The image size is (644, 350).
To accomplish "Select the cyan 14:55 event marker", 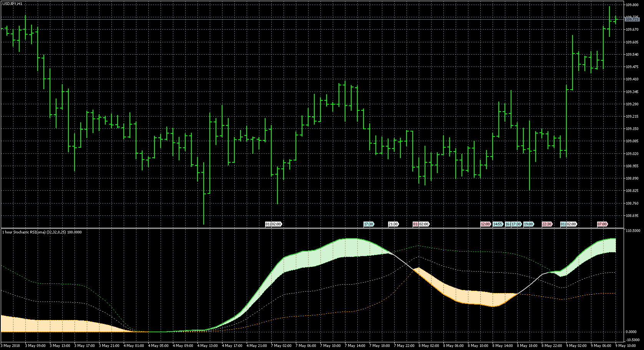I will coord(498,224).
